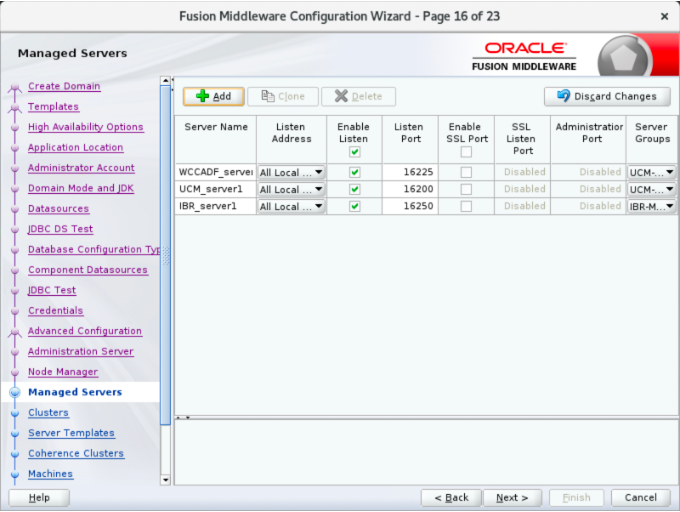Click the Help button
The width and height of the screenshot is (680, 512).
39,497
